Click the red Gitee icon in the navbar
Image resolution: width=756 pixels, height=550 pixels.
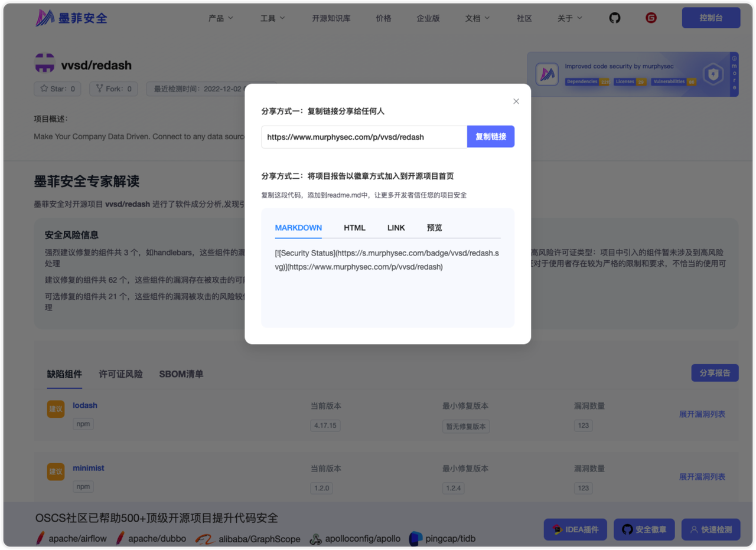coord(651,18)
